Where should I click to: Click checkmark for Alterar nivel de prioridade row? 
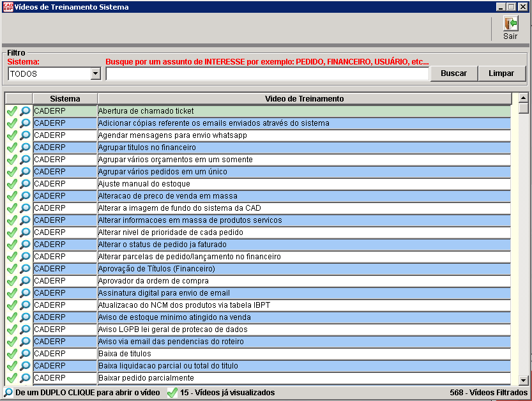click(x=12, y=232)
